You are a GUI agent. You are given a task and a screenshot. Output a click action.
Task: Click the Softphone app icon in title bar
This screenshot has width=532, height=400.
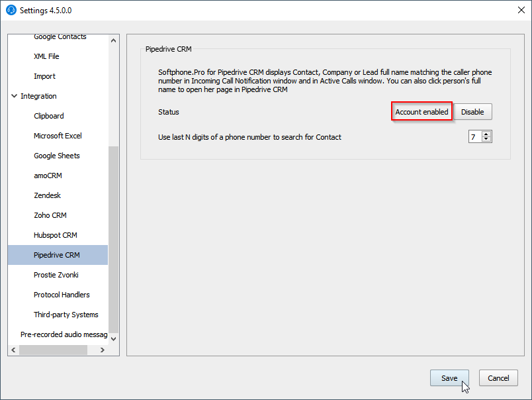[x=11, y=10]
